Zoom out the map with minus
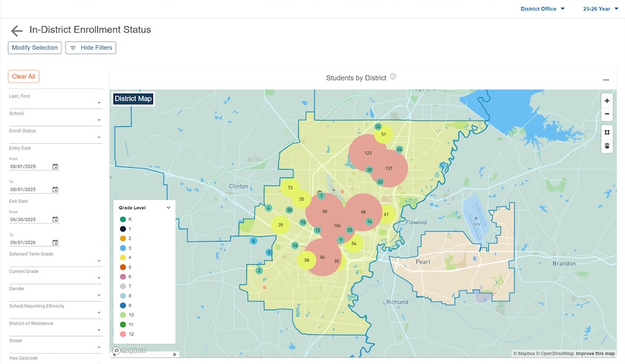Screen dimensions: 625x364 click(607, 114)
